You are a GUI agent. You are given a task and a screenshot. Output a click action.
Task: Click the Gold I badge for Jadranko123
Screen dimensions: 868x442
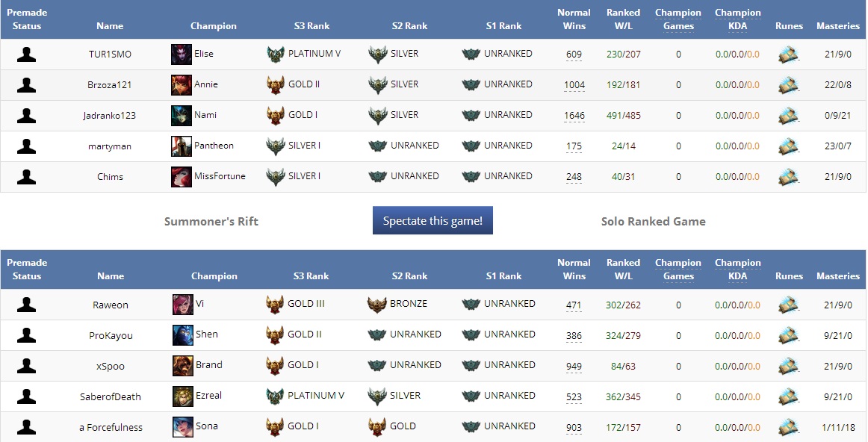[x=276, y=116]
